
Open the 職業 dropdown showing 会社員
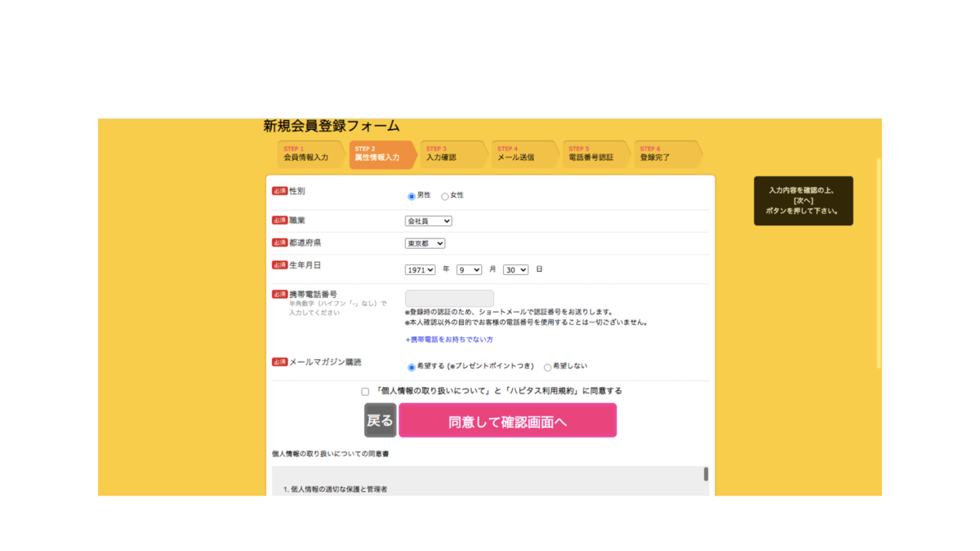pyautogui.click(x=428, y=221)
